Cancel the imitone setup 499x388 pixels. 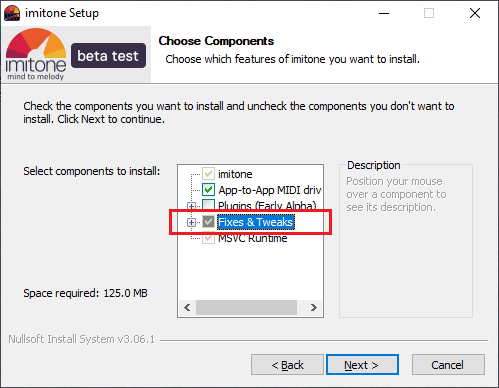click(448, 365)
